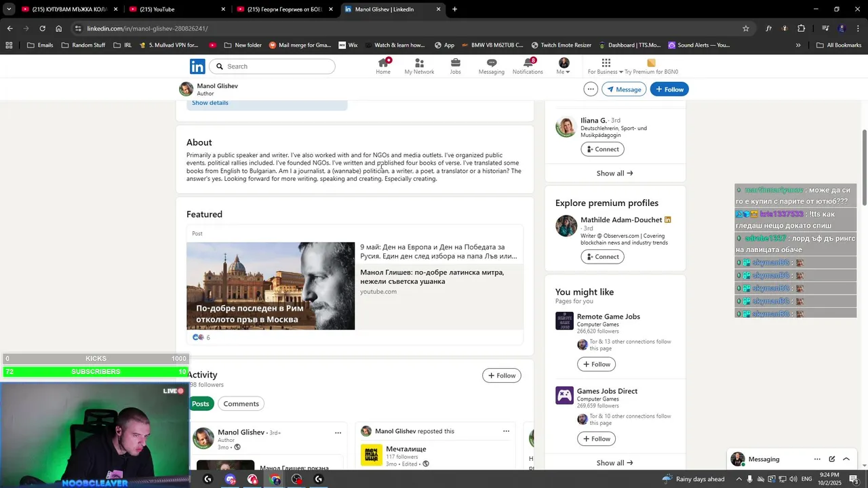Viewport: 868px width, 488px height.
Task: Go to browser home page
Action: 58,28
